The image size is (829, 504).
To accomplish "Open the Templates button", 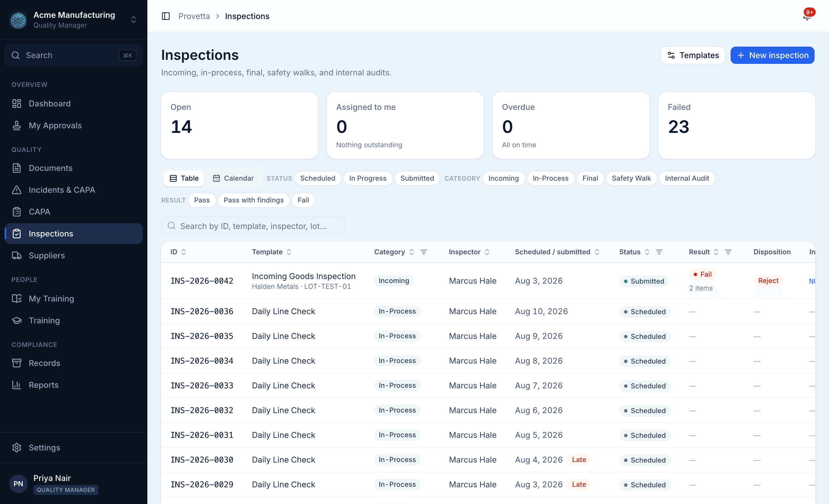I will (x=693, y=55).
